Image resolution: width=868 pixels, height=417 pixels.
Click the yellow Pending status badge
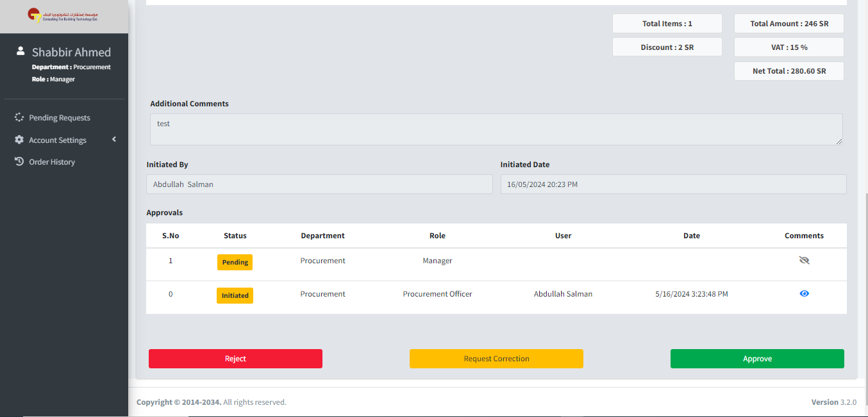235,263
